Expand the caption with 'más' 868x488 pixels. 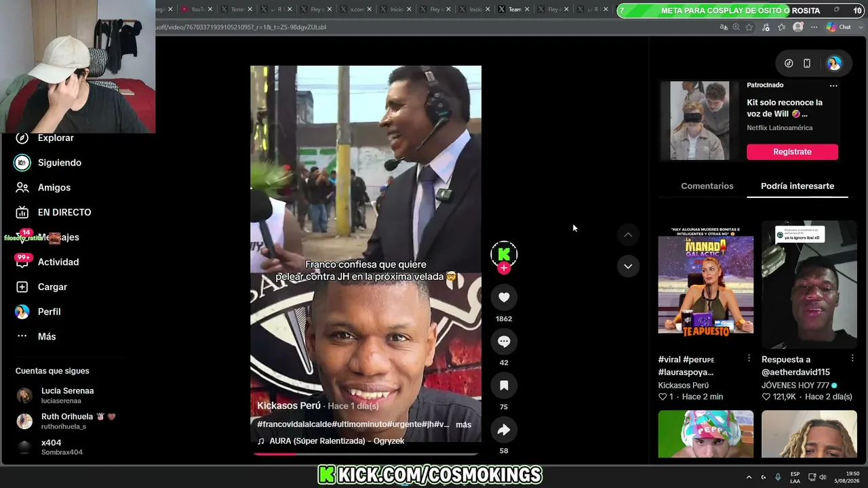(463, 424)
